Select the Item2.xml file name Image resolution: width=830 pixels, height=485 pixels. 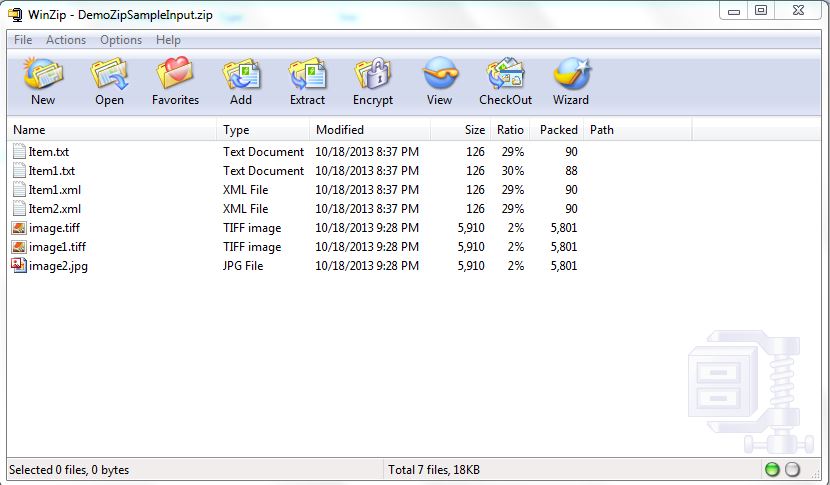click(55, 209)
